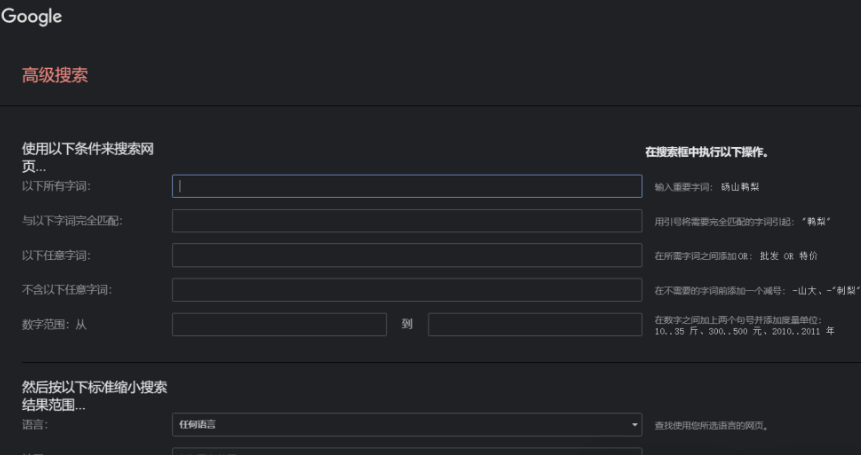
Task: Click the 不含以下任意字词 input field
Action: click(406, 290)
